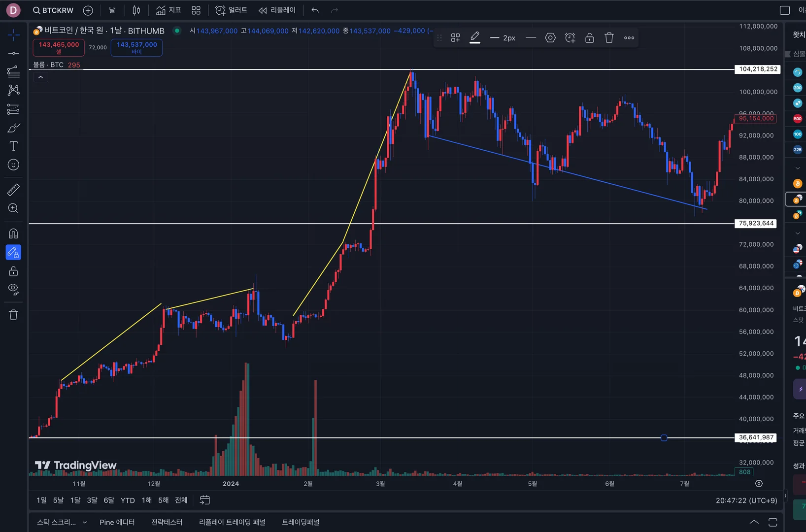
Task: Set the chart range to YTD
Action: pyautogui.click(x=128, y=500)
